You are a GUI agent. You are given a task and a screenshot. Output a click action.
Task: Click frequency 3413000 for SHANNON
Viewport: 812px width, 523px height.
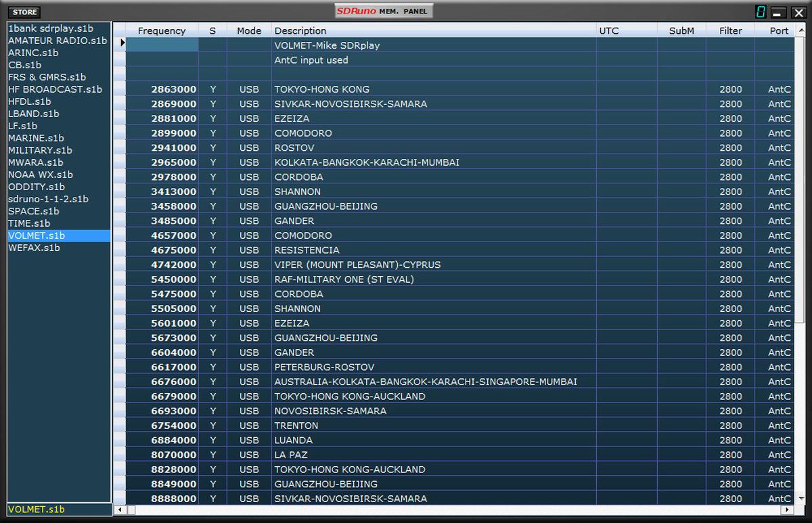162,191
